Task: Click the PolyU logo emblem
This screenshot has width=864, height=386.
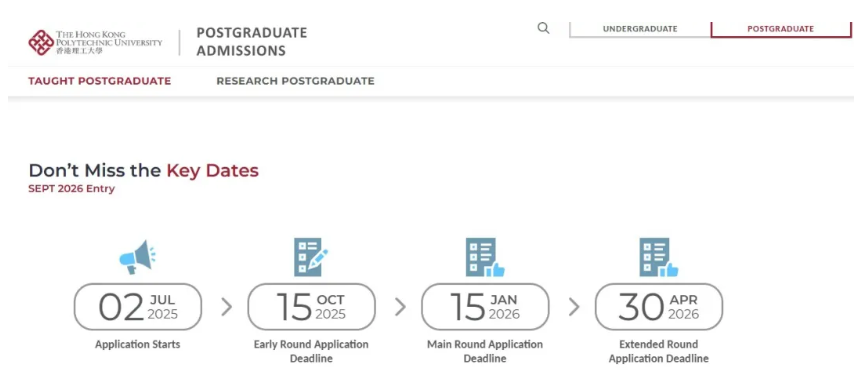Action: (41, 42)
